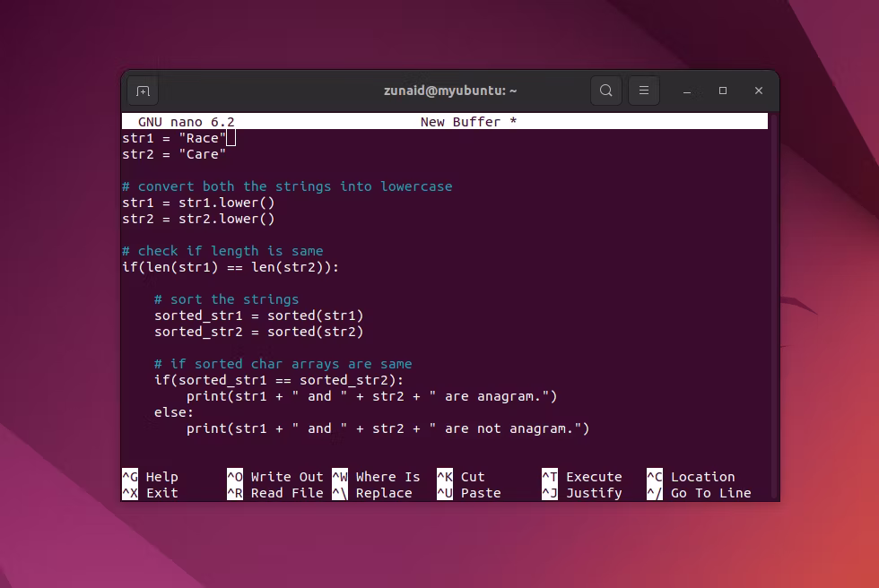Click the ^W Where Is shortcut
879x588 pixels.
coord(376,477)
